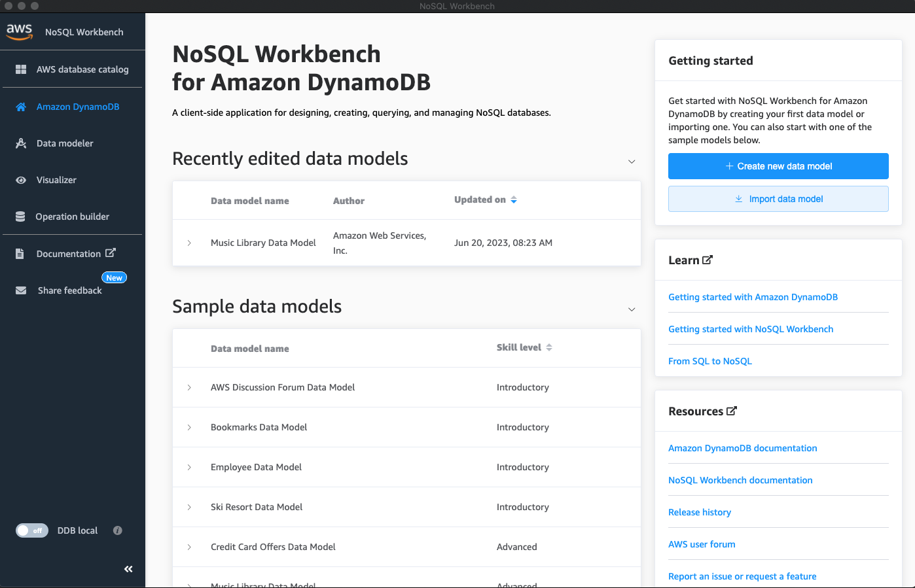Go to Visualizer in sidebar
Viewport: 915px width, 588px height.
pos(72,180)
